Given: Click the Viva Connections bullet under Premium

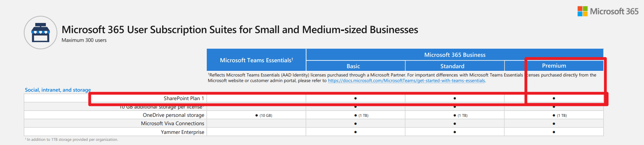Looking at the screenshot, I should click(x=554, y=124).
